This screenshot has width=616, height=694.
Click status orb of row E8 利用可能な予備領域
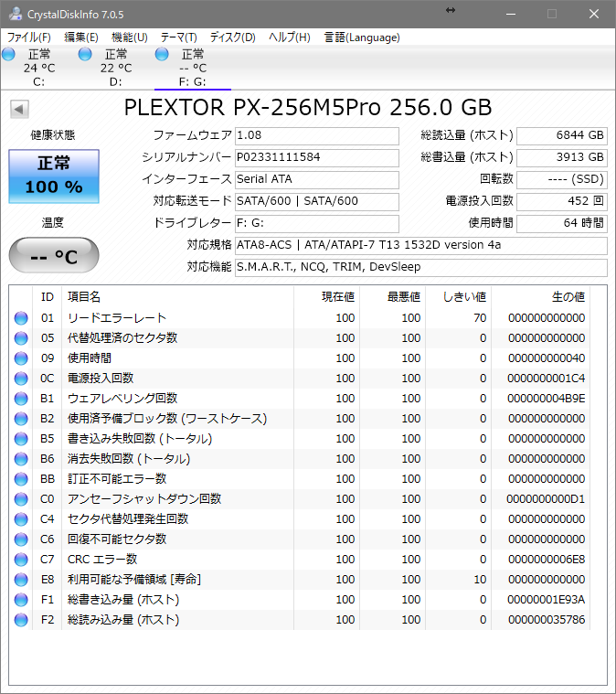pyautogui.click(x=21, y=580)
